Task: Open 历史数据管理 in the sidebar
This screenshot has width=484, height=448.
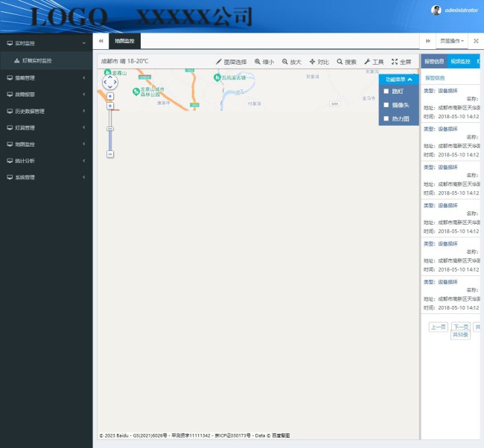Action: pyautogui.click(x=46, y=111)
